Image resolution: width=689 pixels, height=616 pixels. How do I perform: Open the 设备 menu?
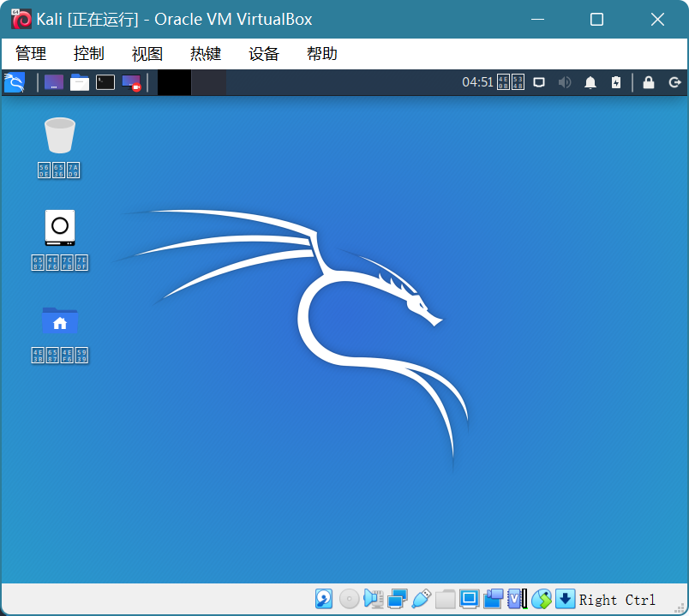264,54
